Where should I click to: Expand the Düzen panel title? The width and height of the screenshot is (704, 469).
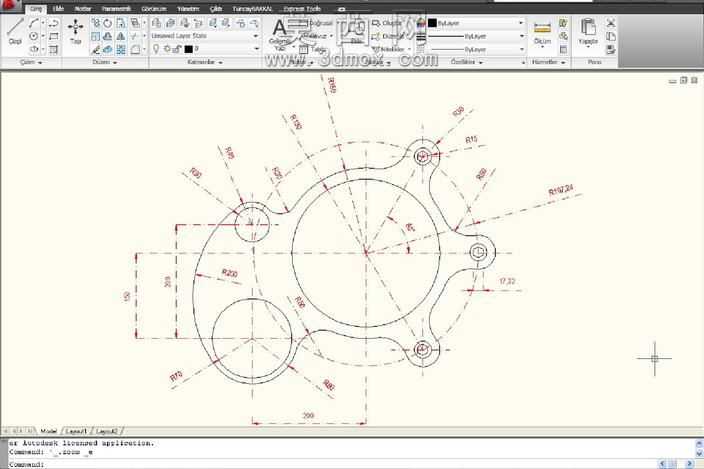104,62
